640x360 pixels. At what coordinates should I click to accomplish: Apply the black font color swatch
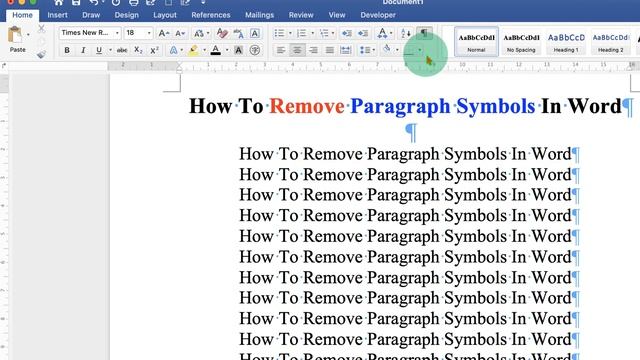[x=216, y=50]
